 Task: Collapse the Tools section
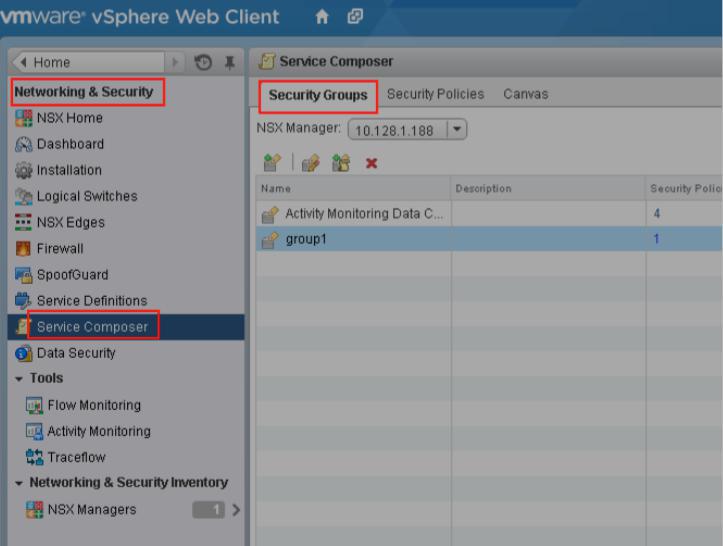[x=18, y=379]
